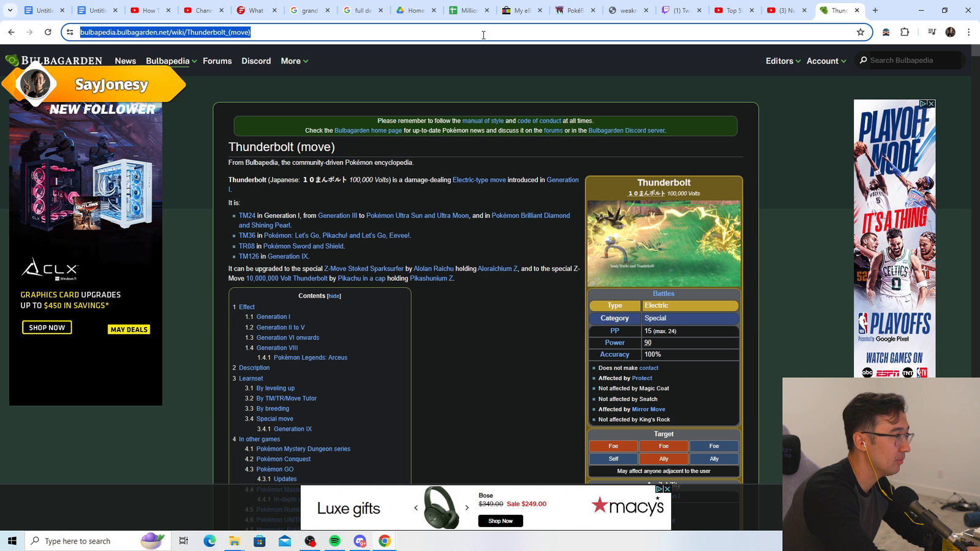Open the Mirror Move link in infobox
The height and width of the screenshot is (551, 980).
pos(649,410)
